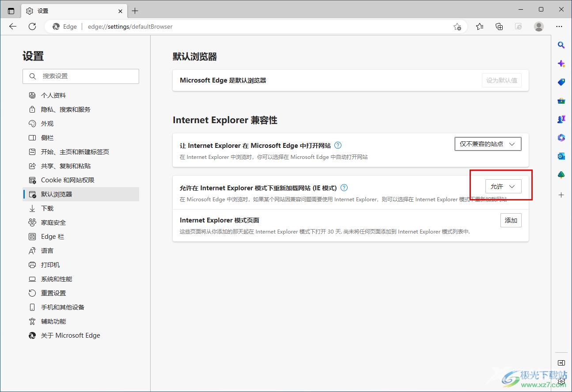Viewport: 572px width, 392px height.
Task: Click help icon beside 让 Internet Explorer 在 Edge 中打开网站
Action: click(x=338, y=145)
